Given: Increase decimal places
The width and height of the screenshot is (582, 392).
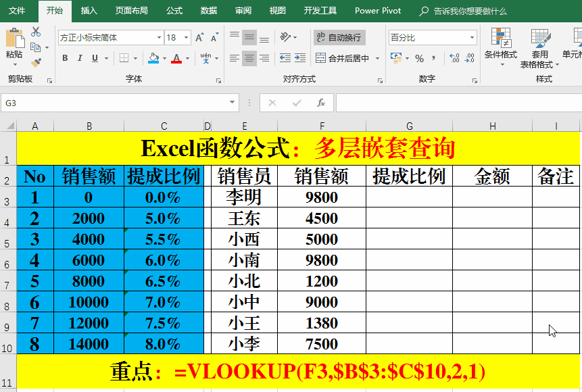Looking at the screenshot, I should point(454,58).
